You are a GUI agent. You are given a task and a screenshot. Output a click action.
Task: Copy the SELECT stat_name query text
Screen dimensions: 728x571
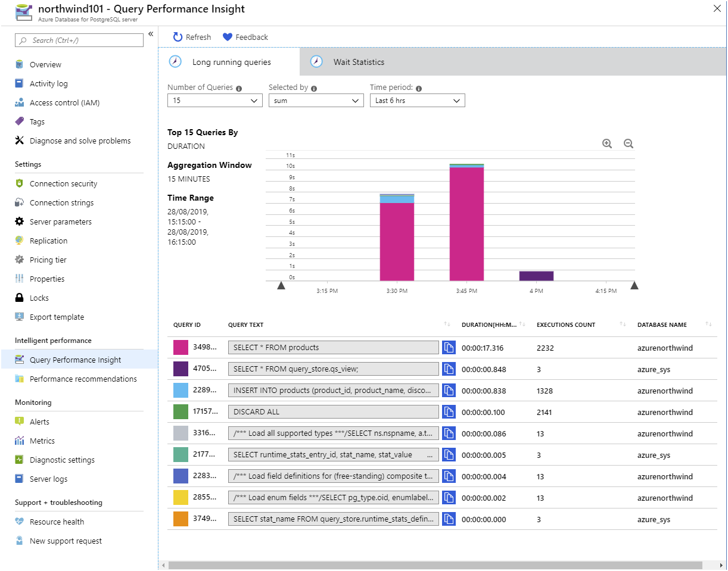tap(449, 519)
